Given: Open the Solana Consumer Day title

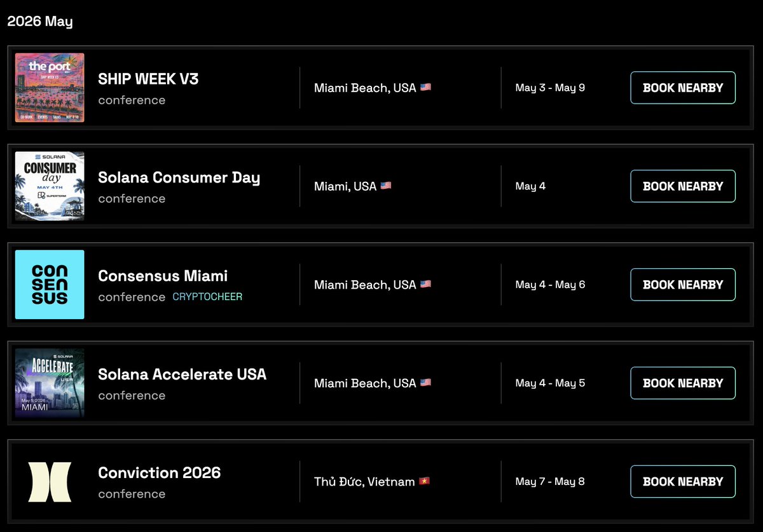Looking at the screenshot, I should (179, 178).
